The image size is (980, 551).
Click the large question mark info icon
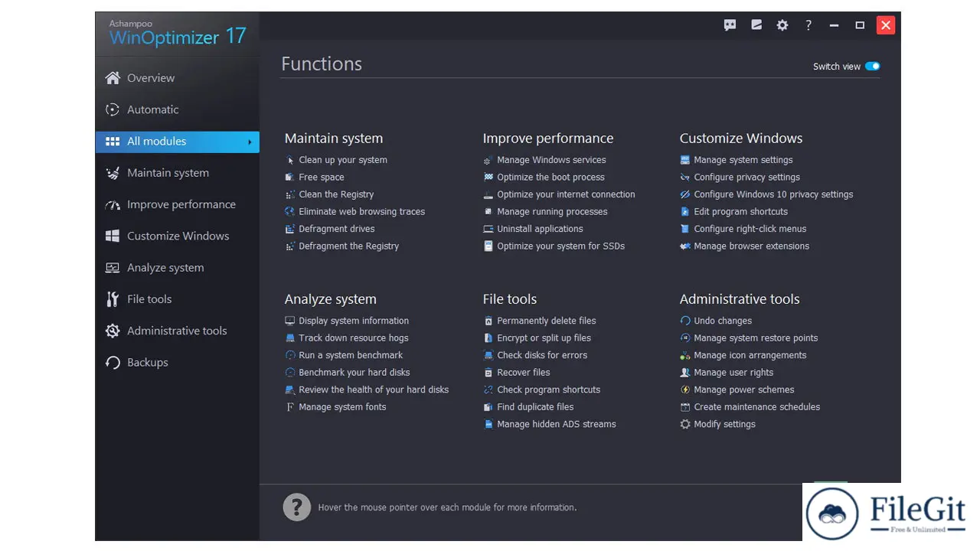(x=297, y=507)
